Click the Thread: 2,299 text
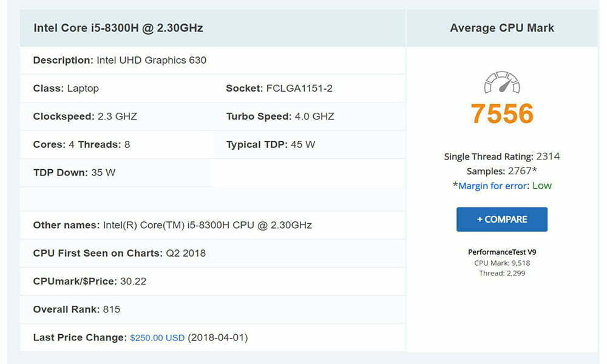The height and width of the screenshot is (364, 607). click(x=502, y=274)
